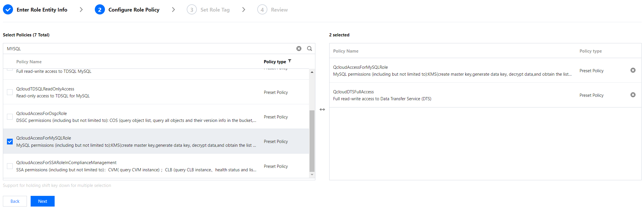This screenshot has width=644, height=208.
Task: Click the Review step label
Action: 279,10
